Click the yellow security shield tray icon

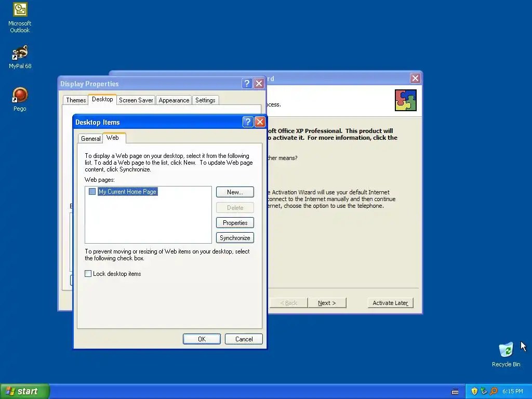click(x=474, y=391)
